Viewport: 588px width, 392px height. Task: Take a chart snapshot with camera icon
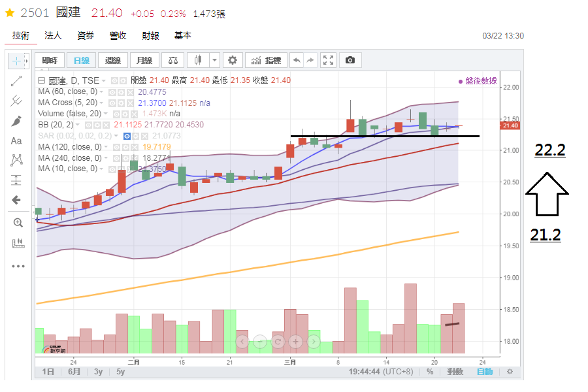tap(350, 60)
